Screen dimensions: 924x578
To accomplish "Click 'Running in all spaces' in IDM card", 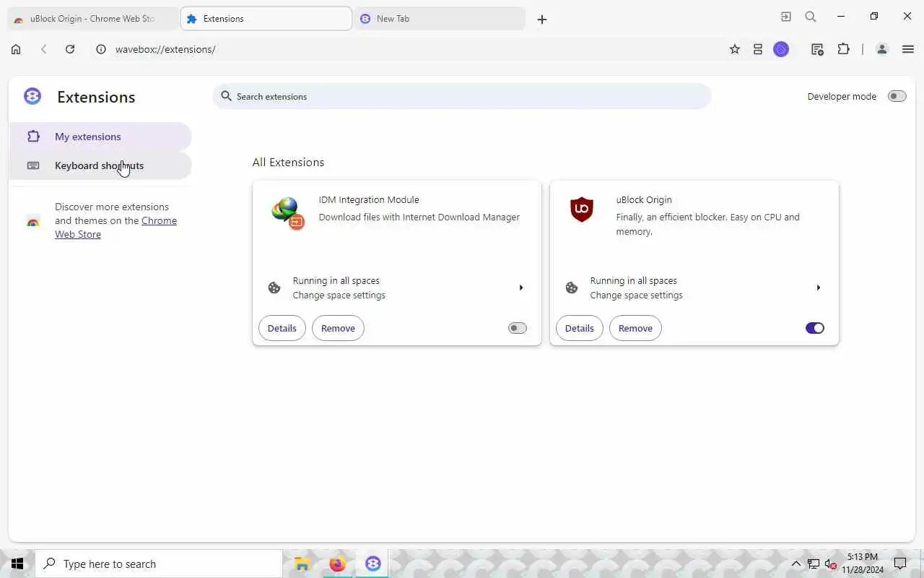I will [x=336, y=280].
